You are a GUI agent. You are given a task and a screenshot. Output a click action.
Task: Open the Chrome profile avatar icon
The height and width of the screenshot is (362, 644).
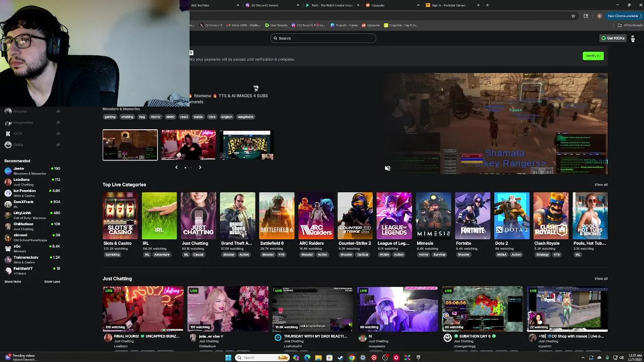pyautogui.click(x=599, y=16)
